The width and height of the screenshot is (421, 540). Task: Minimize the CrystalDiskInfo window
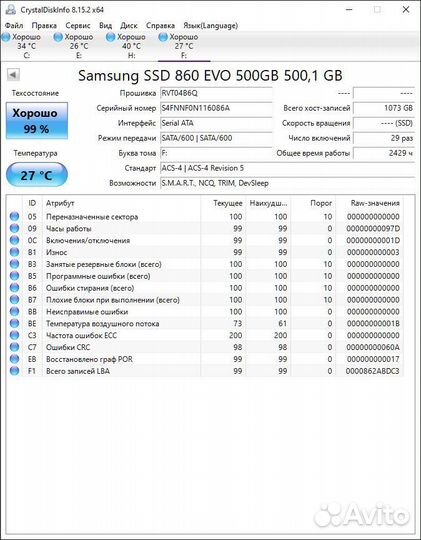349,10
